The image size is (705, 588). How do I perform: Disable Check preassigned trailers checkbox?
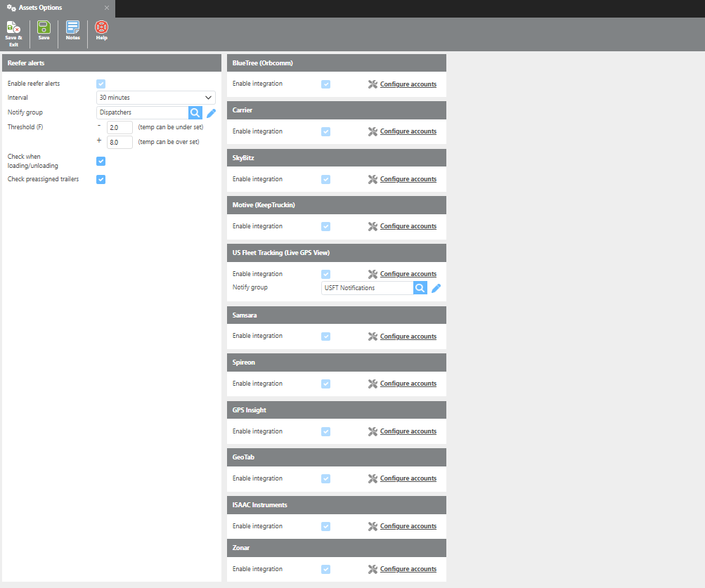tap(101, 179)
